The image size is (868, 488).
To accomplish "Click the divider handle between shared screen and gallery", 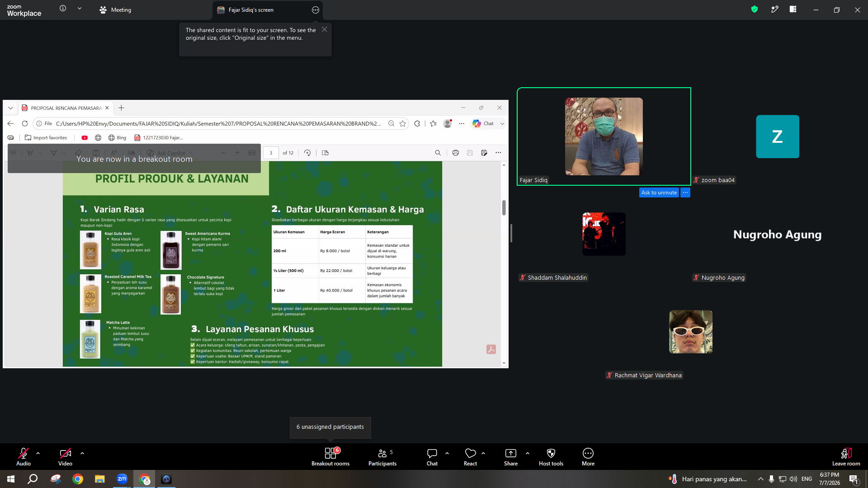I will 511,233.
